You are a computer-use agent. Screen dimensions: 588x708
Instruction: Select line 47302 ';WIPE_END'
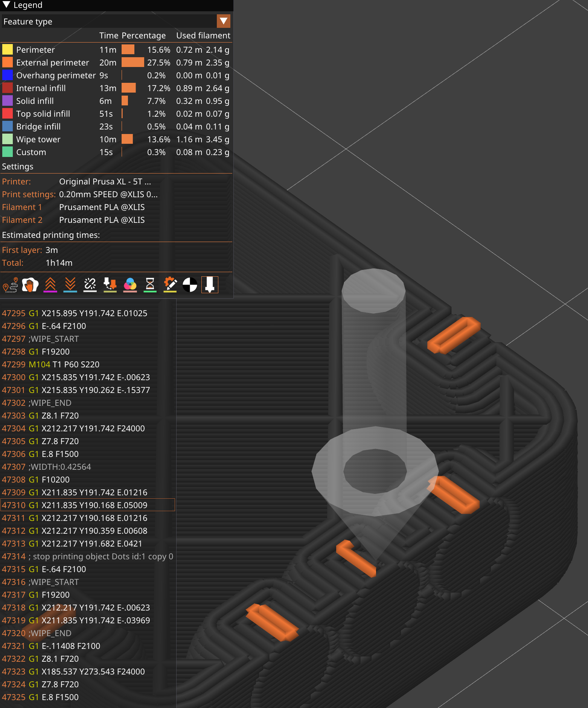pos(88,403)
